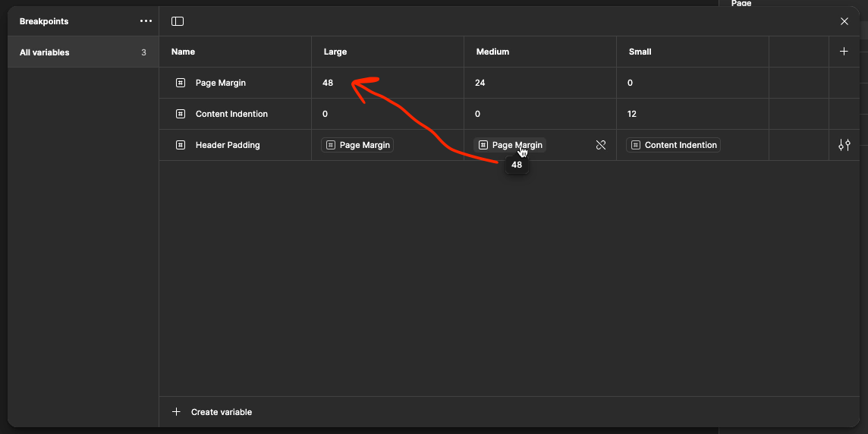The height and width of the screenshot is (434, 868).
Task: Click the Page Margin number type icon
Action: tap(180, 83)
